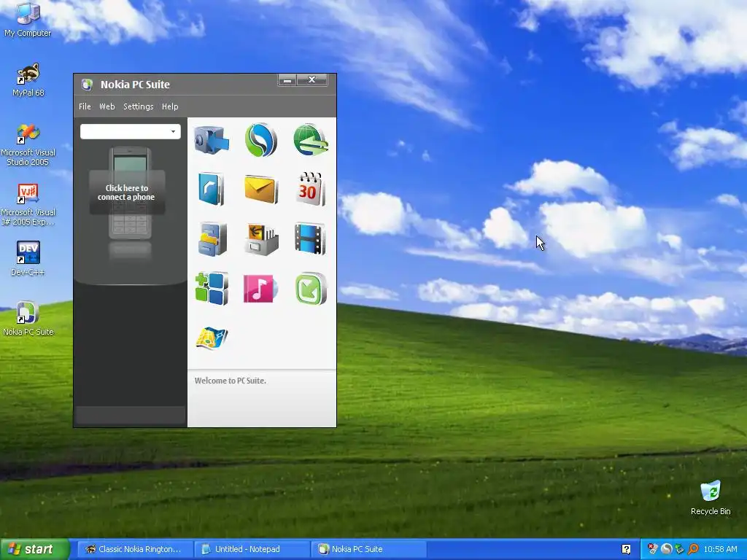Click Nokia PC Suite taskbar button
The image size is (747, 560).
coord(368,549)
